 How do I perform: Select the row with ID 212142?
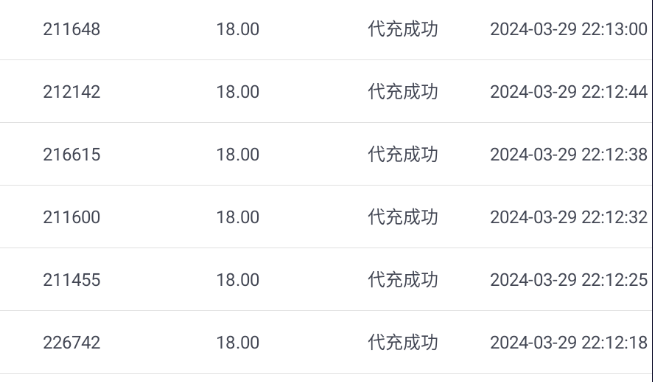326,91
